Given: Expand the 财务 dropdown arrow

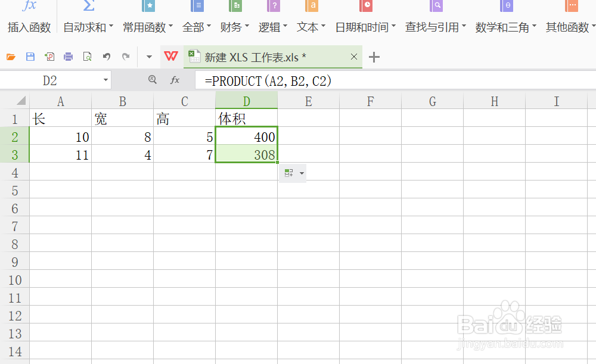Looking at the screenshot, I should 247,26.
